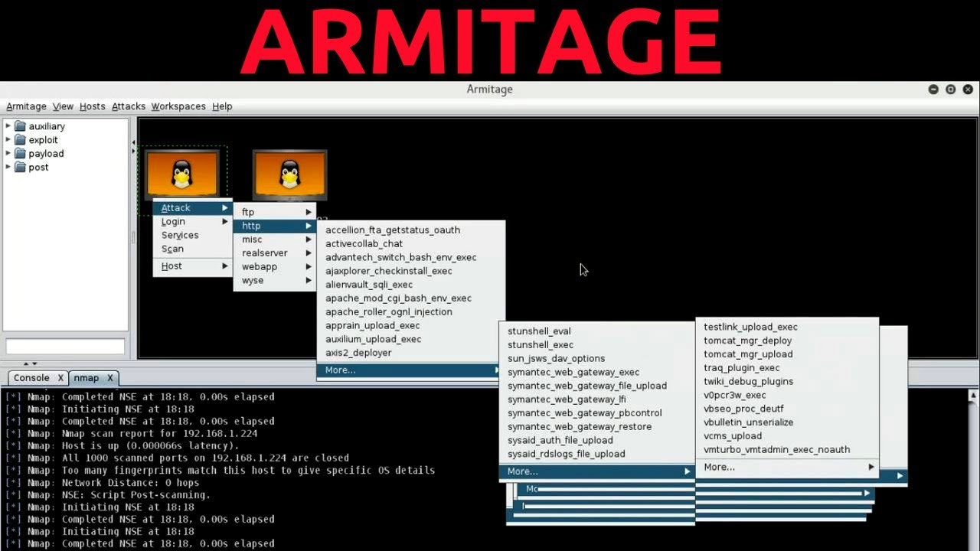Select the second Linux host icon
This screenshot has width=980, height=551.
[289, 174]
